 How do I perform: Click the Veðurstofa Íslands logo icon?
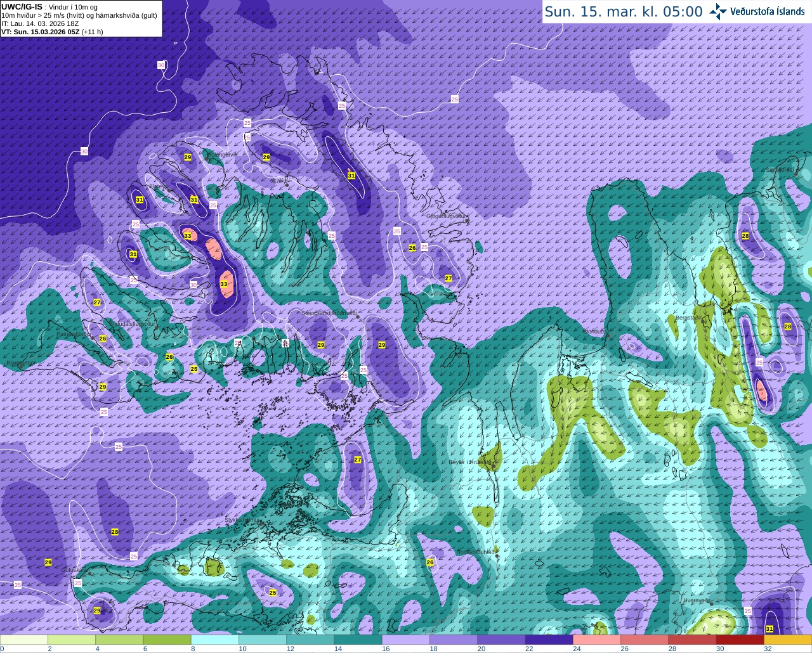coord(718,11)
